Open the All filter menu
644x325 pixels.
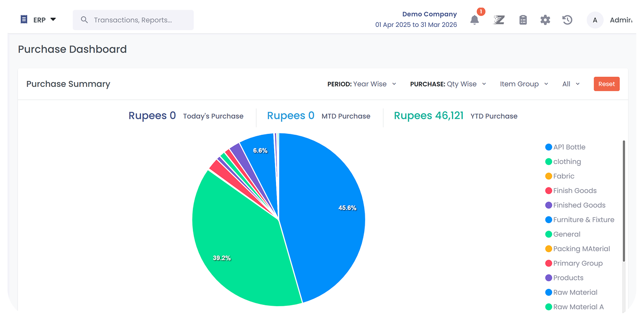coord(571,84)
